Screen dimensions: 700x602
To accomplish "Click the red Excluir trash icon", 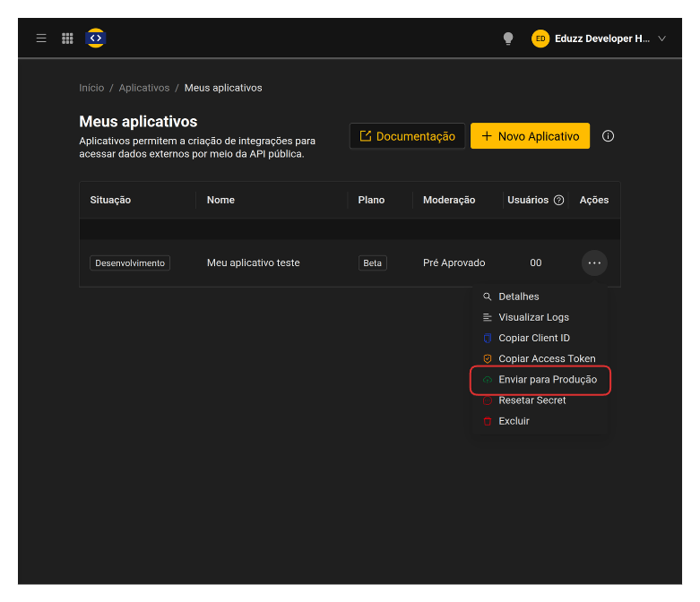I will 488,421.
